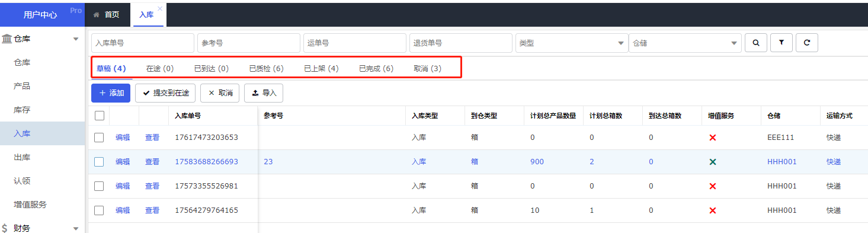Click red X in row 17617473203653
Image resolution: width=868 pixels, height=233 pixels.
click(713, 138)
